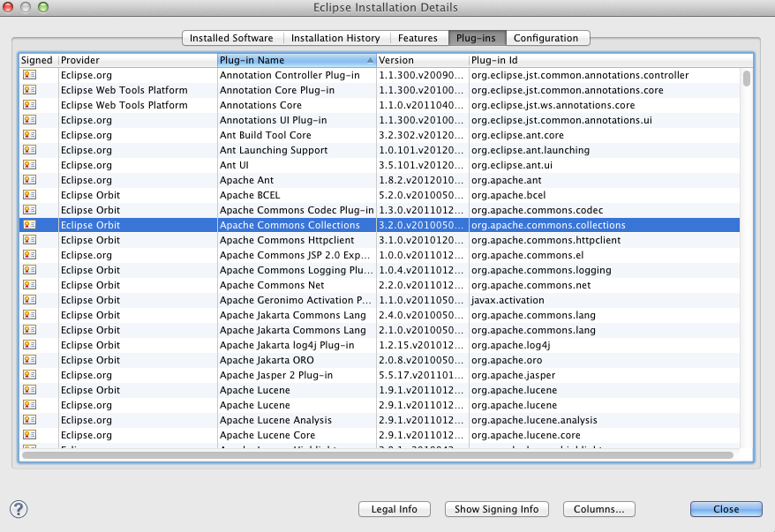Click signed icon for Annotation Controller Plug-in
The width and height of the screenshot is (775, 532).
pos(30,75)
